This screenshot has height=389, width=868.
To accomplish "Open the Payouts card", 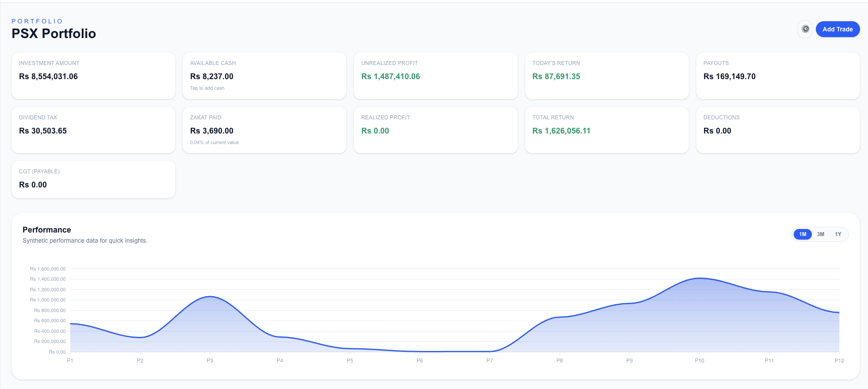I will tap(777, 76).
